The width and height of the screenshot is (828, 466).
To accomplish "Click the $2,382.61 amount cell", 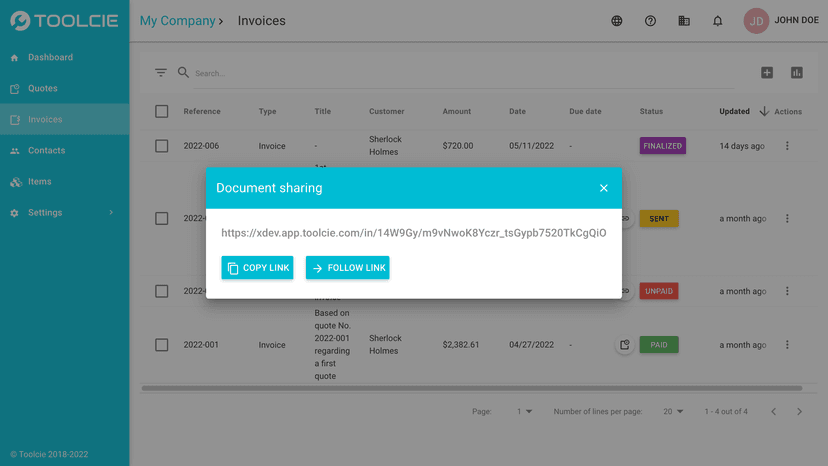I will [x=461, y=345].
